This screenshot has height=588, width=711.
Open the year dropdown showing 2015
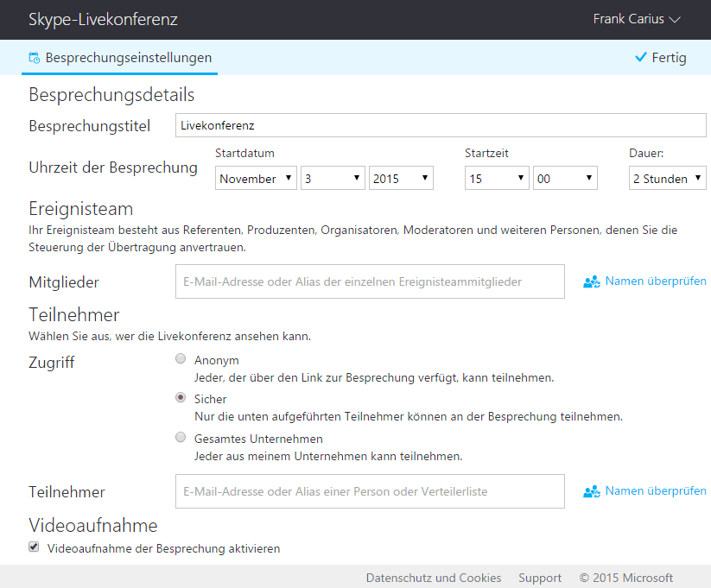point(401,178)
